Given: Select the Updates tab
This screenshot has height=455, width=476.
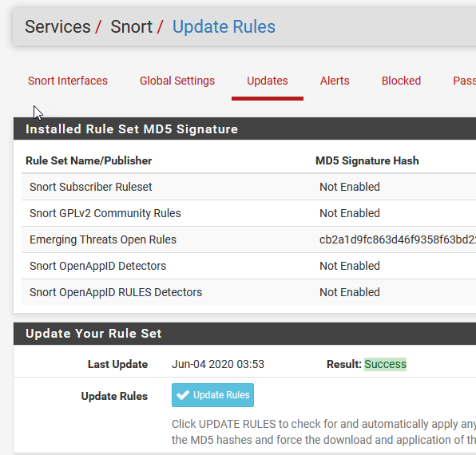Looking at the screenshot, I should coord(267,81).
